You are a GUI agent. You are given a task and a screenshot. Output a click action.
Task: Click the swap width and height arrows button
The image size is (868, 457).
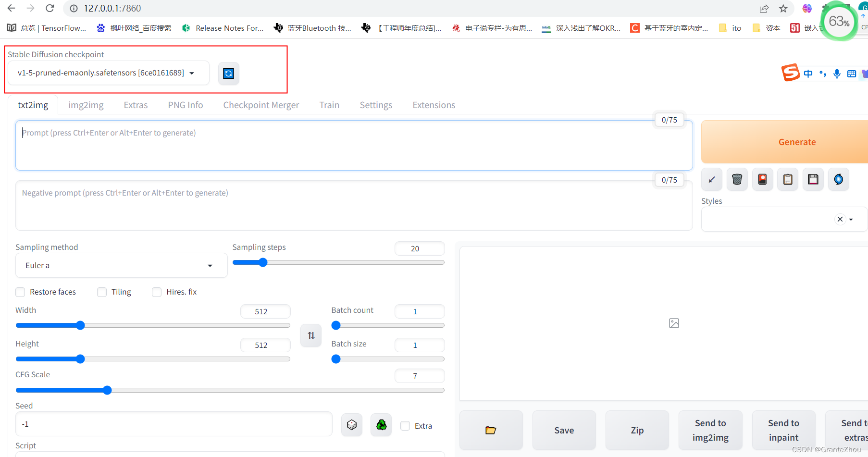pos(310,335)
